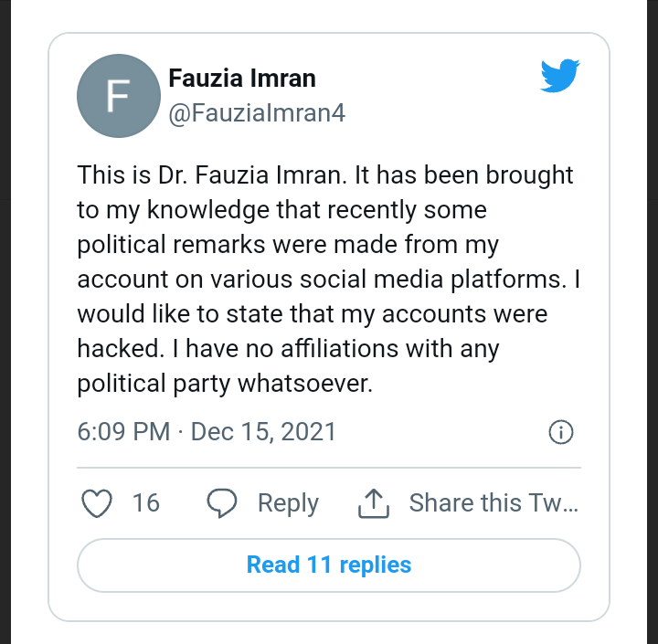Image resolution: width=658 pixels, height=644 pixels.
Task: Open the Fauzia Imran display name
Action: [x=242, y=79]
